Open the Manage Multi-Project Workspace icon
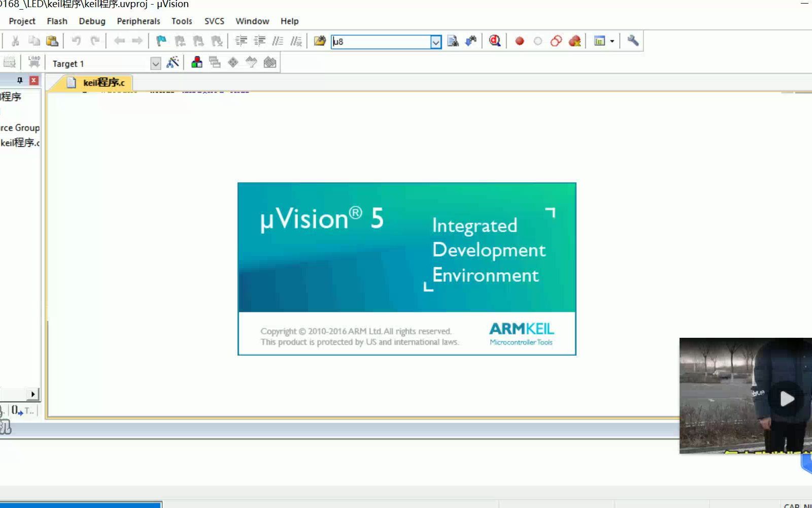This screenshot has height=508, width=812. tap(215, 62)
